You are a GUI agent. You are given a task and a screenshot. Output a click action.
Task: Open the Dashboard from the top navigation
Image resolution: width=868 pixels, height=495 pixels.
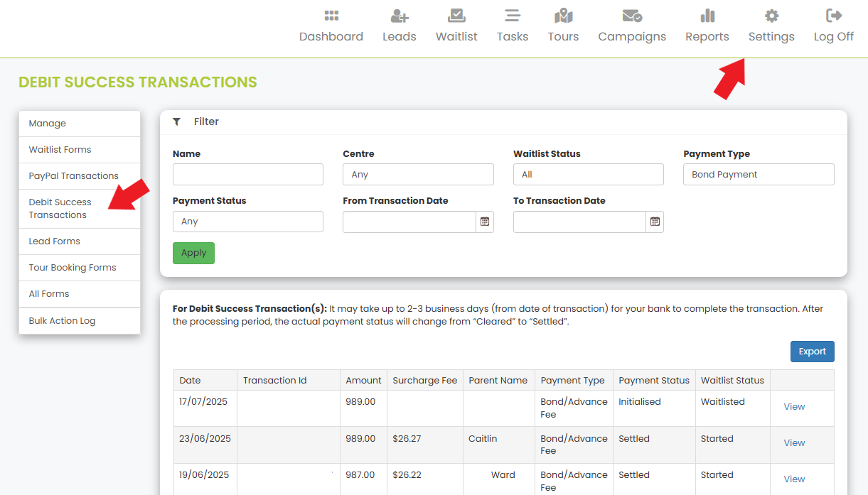[331, 25]
